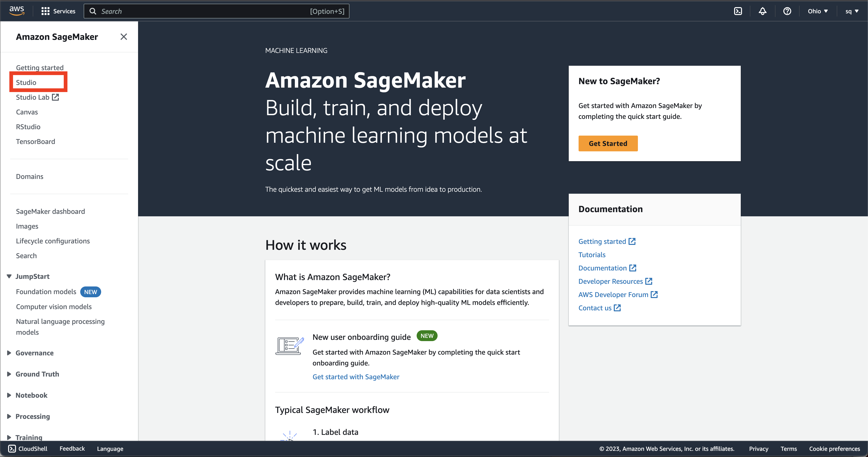Click external link icon next to Studio Lab
This screenshot has height=457, width=868.
56,97
